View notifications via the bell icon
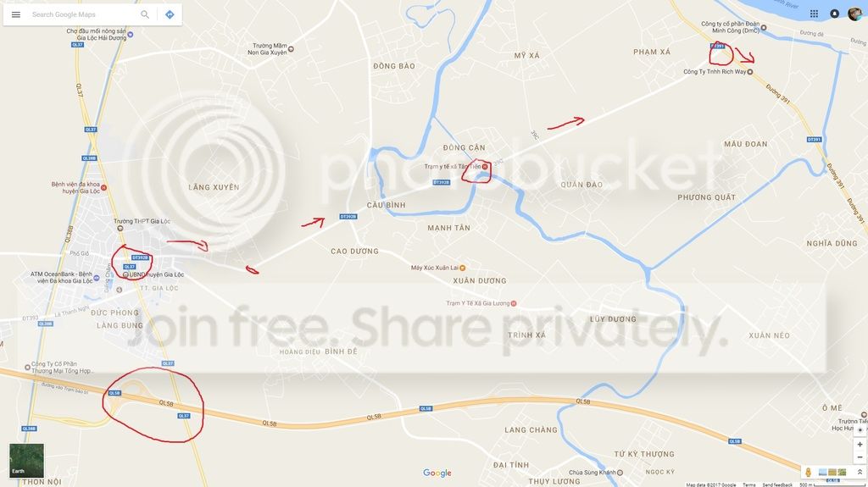The image size is (868, 487). pos(834,14)
